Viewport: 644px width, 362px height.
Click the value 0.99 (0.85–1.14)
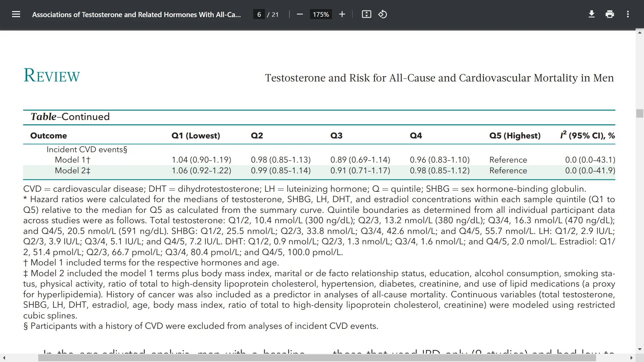[x=281, y=171]
